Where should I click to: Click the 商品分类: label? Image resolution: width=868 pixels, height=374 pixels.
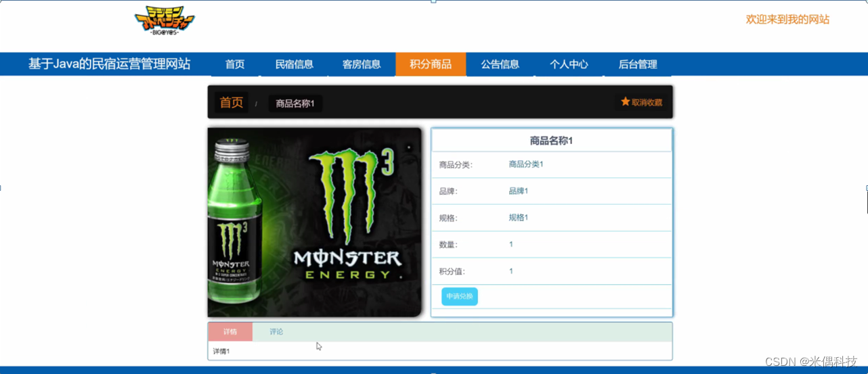click(x=456, y=165)
